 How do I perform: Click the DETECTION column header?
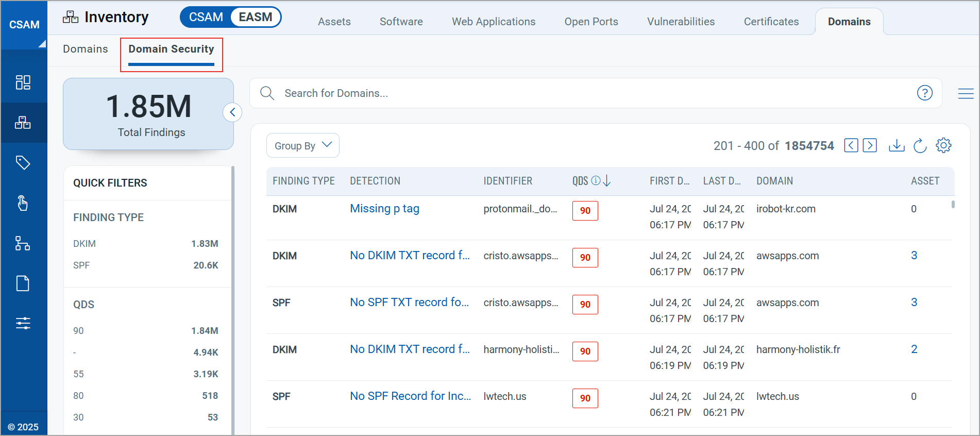375,181
